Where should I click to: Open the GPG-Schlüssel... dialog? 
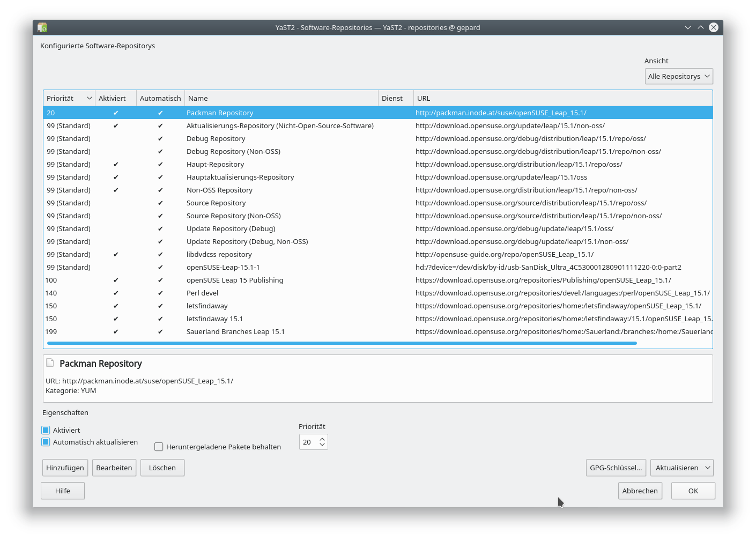(x=616, y=468)
